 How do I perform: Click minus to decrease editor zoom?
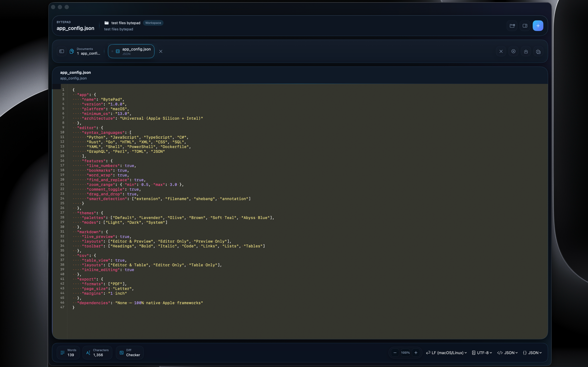click(x=395, y=353)
